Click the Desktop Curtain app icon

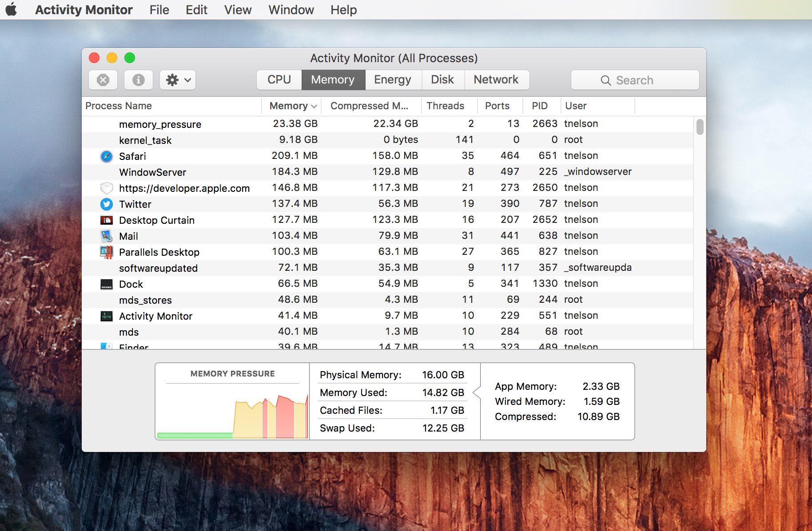click(107, 220)
